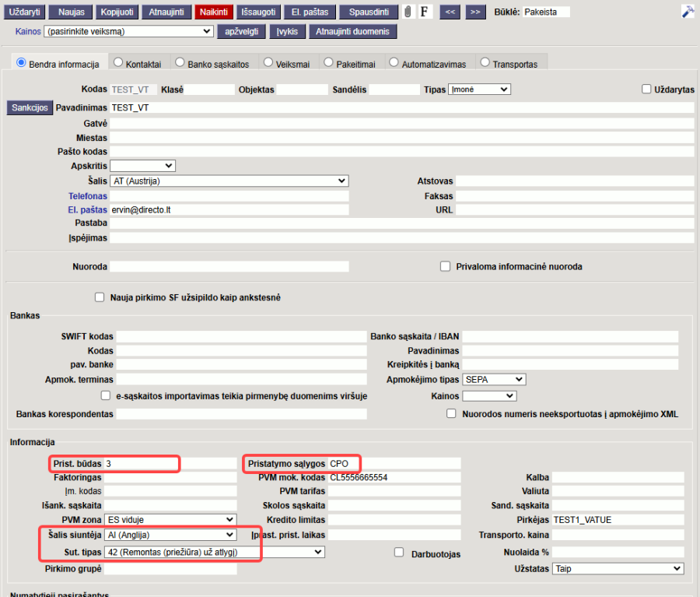
Task: Click the SWIFT kodas input field
Action: point(242,336)
